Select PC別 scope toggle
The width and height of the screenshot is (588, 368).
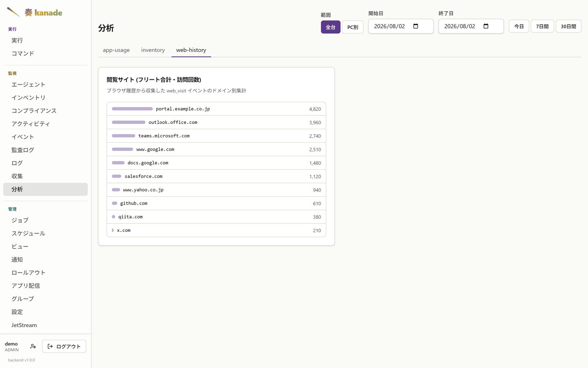point(353,27)
